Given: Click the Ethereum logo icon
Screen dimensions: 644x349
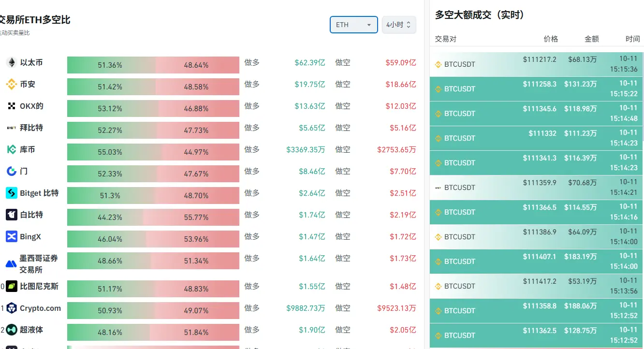Looking at the screenshot, I should (x=11, y=62).
